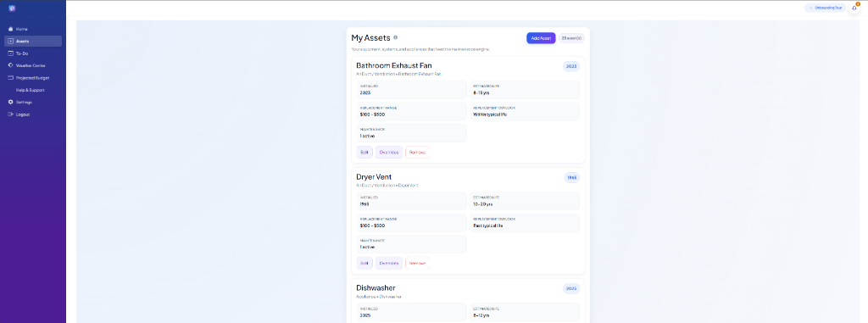868x323 pixels.
Task: Click the info icon beside My Assets
Action: (395, 37)
